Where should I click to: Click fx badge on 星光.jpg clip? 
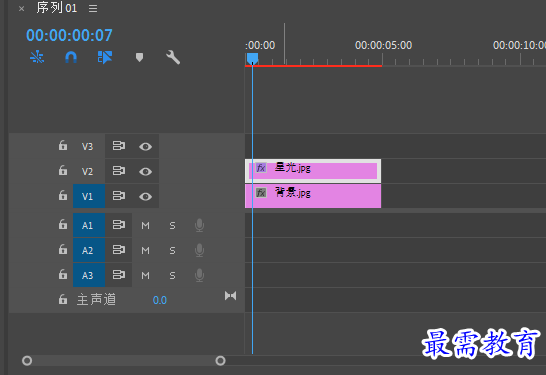pos(261,168)
